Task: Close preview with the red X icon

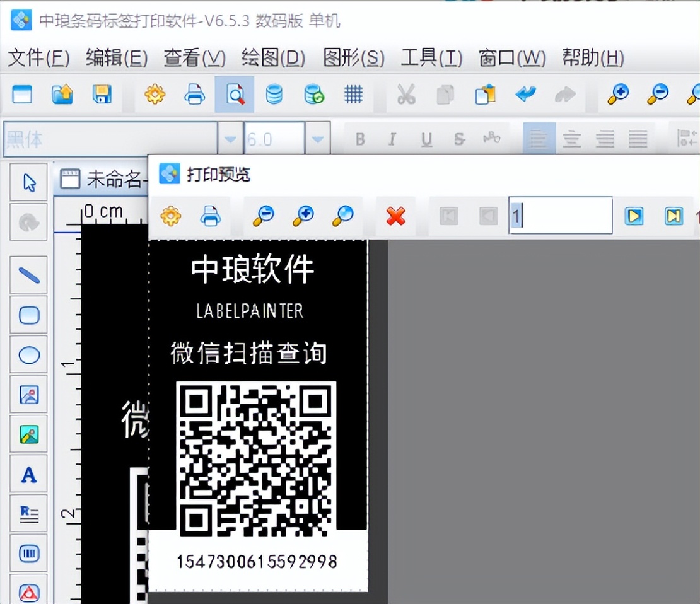Action: pos(395,216)
